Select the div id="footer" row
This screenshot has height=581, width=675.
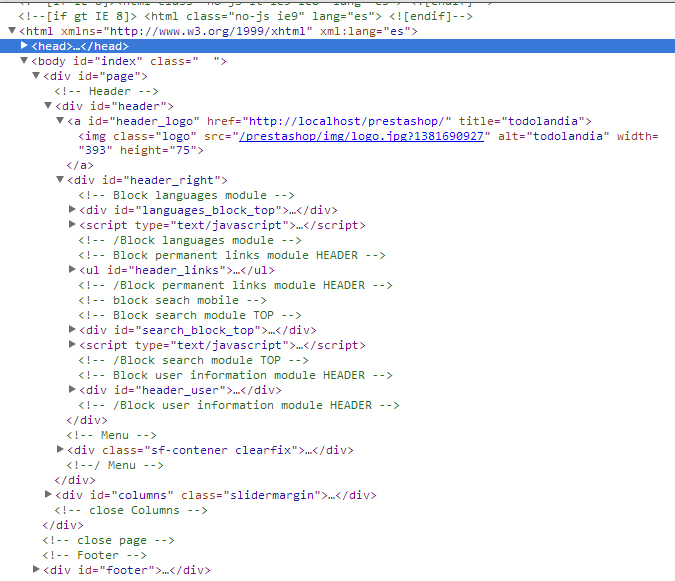tap(127, 570)
